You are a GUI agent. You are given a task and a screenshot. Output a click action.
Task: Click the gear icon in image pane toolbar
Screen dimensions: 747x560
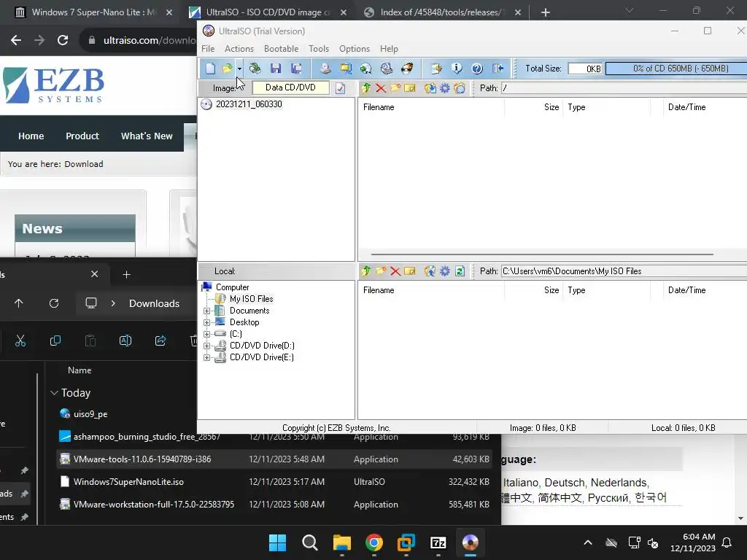tap(444, 88)
